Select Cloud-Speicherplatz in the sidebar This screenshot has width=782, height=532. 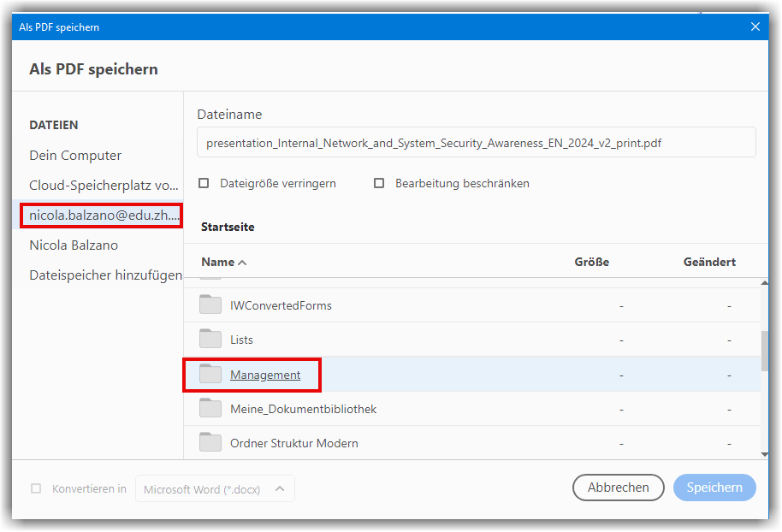[104, 186]
